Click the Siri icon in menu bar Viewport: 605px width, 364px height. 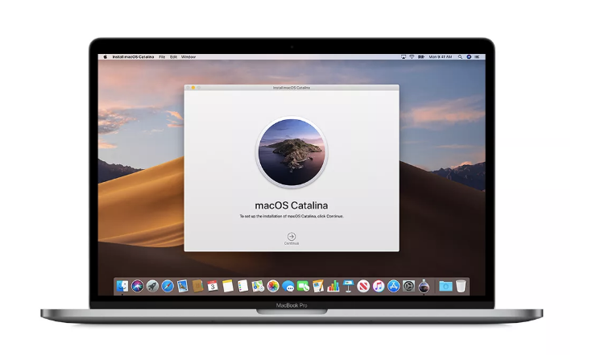[469, 56]
